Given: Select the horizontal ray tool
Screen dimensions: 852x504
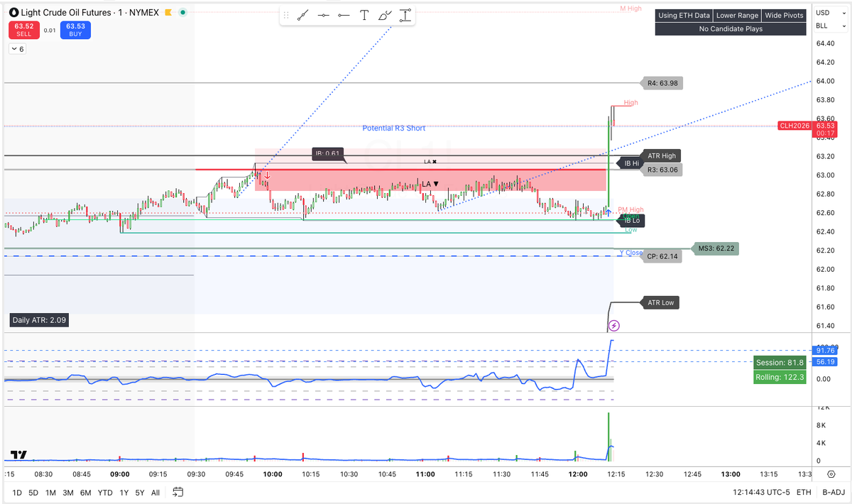Looking at the screenshot, I should [344, 15].
